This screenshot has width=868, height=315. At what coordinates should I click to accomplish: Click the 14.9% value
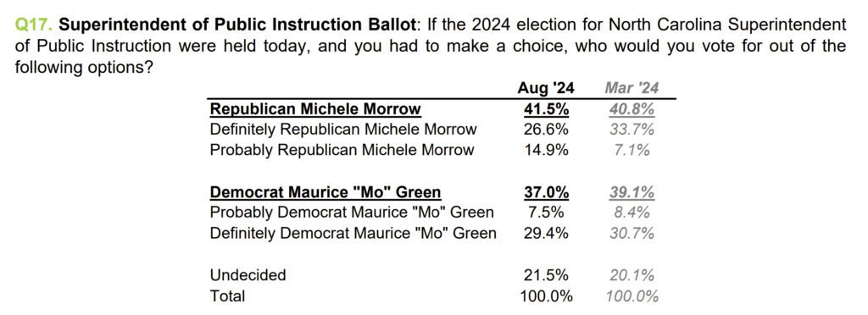[546, 150]
